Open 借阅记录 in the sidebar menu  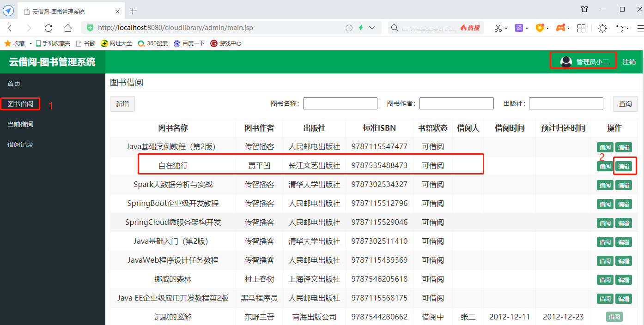click(x=20, y=144)
